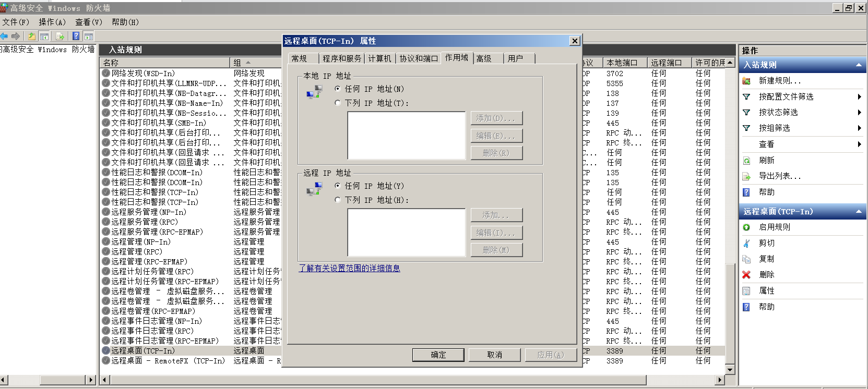Click the green 启用规则 icon

(x=746, y=227)
